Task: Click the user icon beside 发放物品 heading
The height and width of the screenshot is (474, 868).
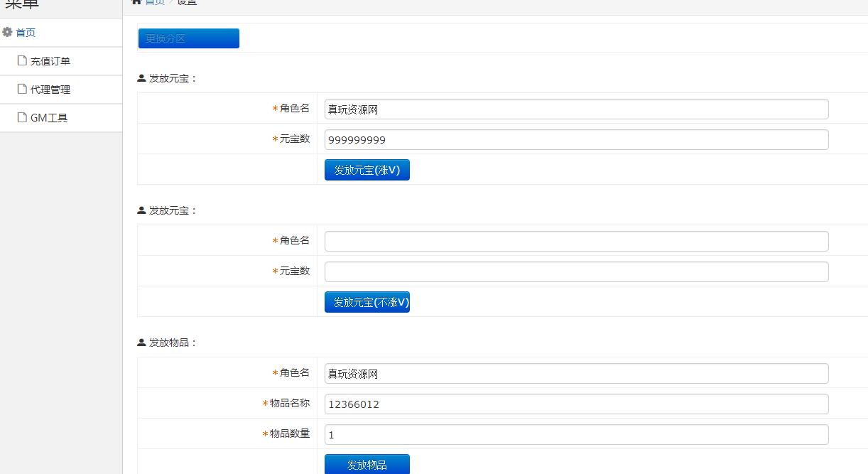Action: tap(141, 343)
